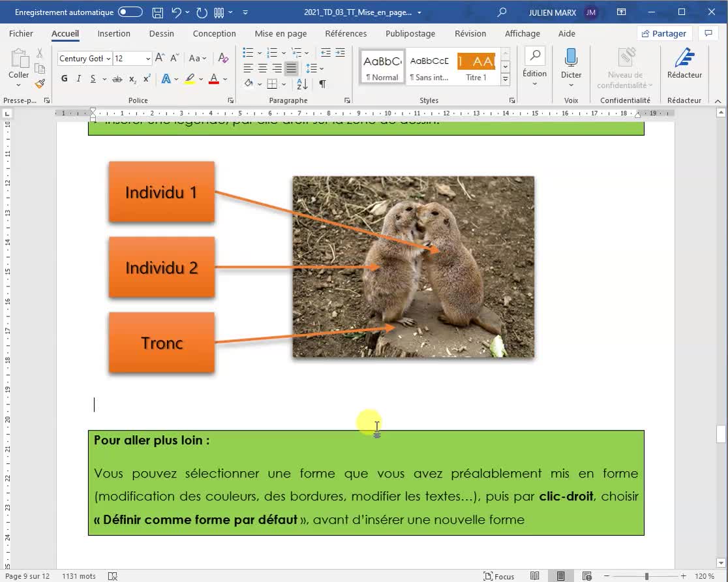Click the Focus button in status bar
This screenshot has width=728, height=582.
tap(499, 576)
